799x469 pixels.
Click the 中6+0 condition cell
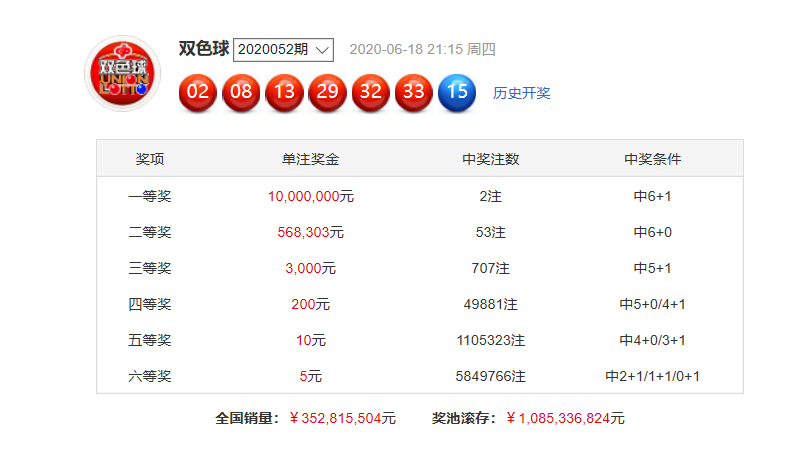pyautogui.click(x=652, y=232)
